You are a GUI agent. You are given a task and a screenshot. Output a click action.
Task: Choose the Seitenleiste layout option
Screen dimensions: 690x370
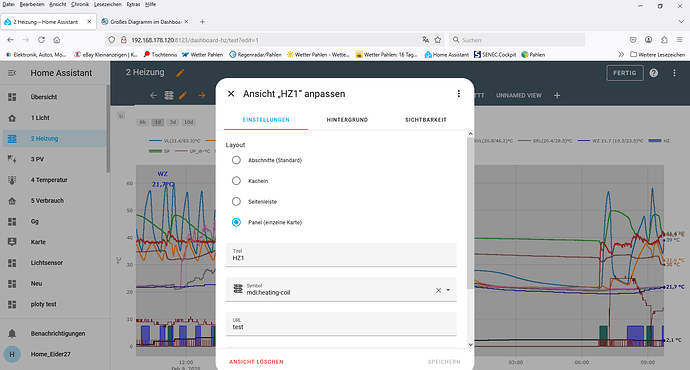(236, 201)
